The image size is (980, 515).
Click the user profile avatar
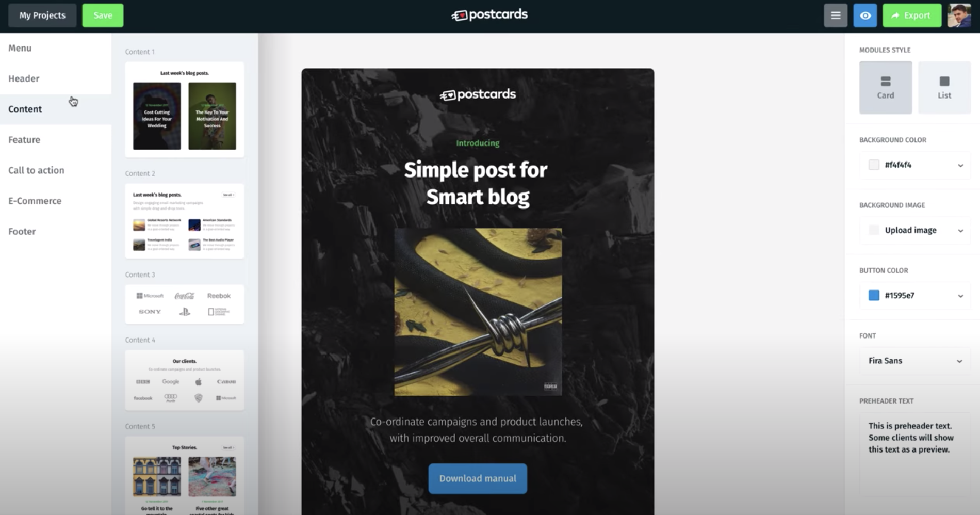click(x=959, y=15)
